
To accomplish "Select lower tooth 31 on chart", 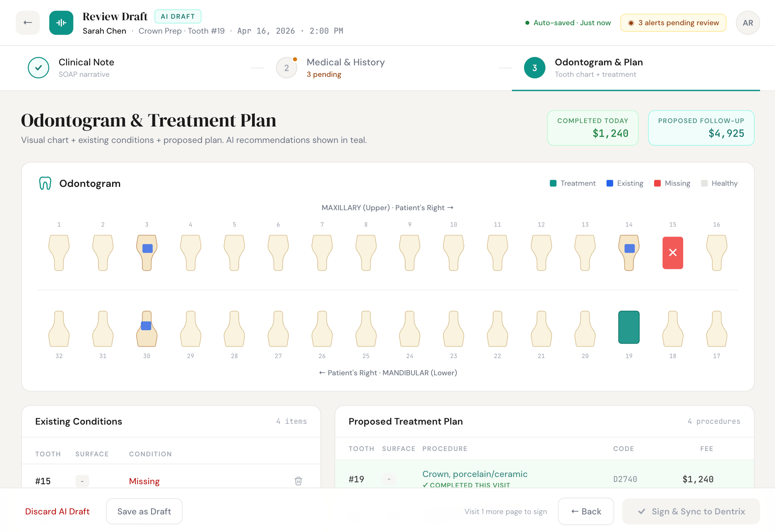I will click(x=103, y=329).
